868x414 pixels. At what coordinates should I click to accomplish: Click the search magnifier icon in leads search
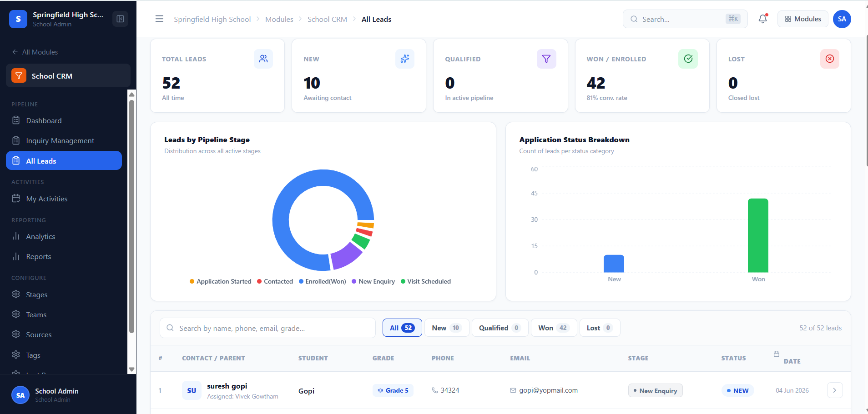170,328
